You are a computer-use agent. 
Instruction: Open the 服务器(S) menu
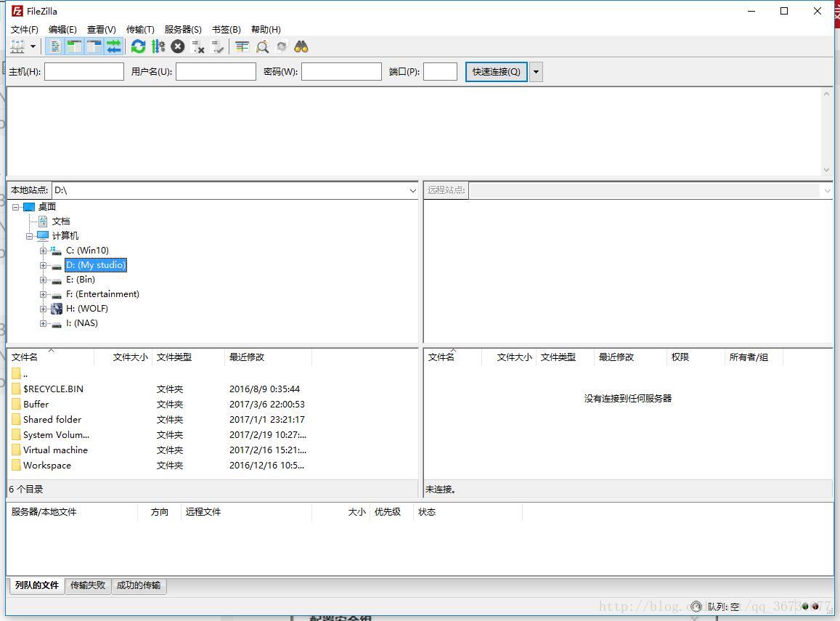(x=183, y=30)
